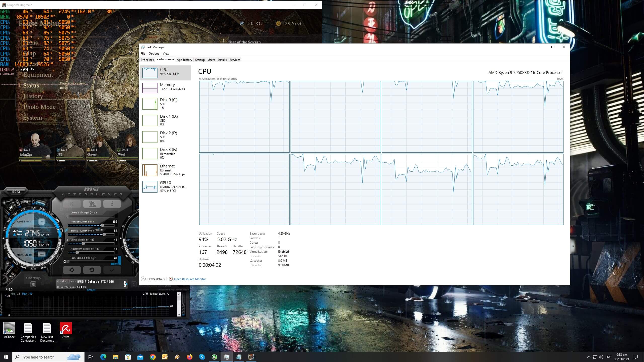The height and width of the screenshot is (362, 644).
Task: Open fan speed settings small gear
Action: pyautogui.click(x=65, y=262)
